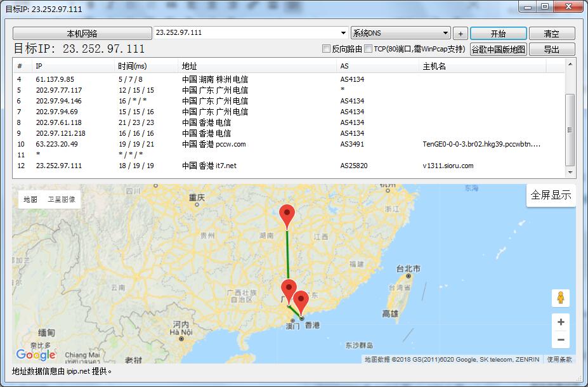Screen dimensions: 588x387
Task: Zoom out using the map minus icon
Action: click(561, 340)
